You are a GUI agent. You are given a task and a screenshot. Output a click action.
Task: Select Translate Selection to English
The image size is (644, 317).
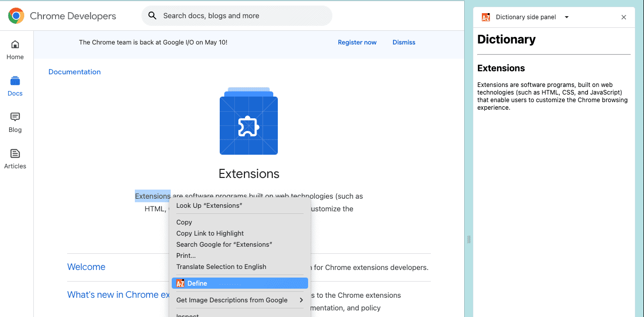pos(221,266)
